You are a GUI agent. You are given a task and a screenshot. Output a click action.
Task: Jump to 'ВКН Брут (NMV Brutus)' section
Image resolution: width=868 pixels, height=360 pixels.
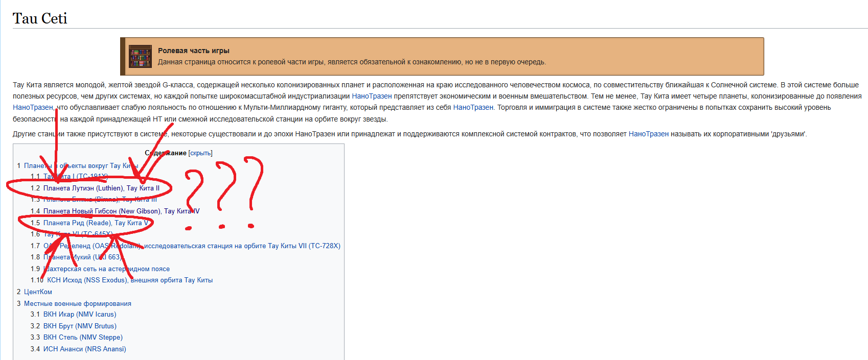pos(79,326)
